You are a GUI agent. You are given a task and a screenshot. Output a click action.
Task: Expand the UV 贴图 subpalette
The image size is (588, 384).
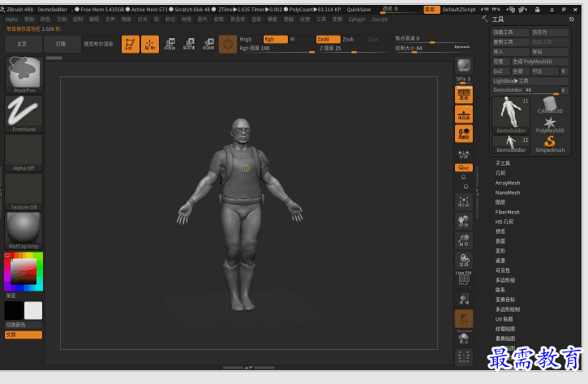tap(504, 319)
